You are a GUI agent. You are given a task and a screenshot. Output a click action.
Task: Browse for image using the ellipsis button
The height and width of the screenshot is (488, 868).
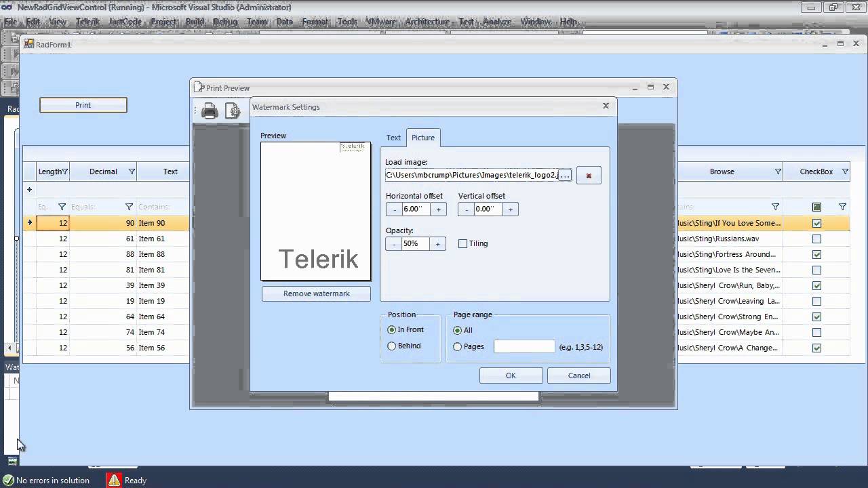[x=564, y=175]
